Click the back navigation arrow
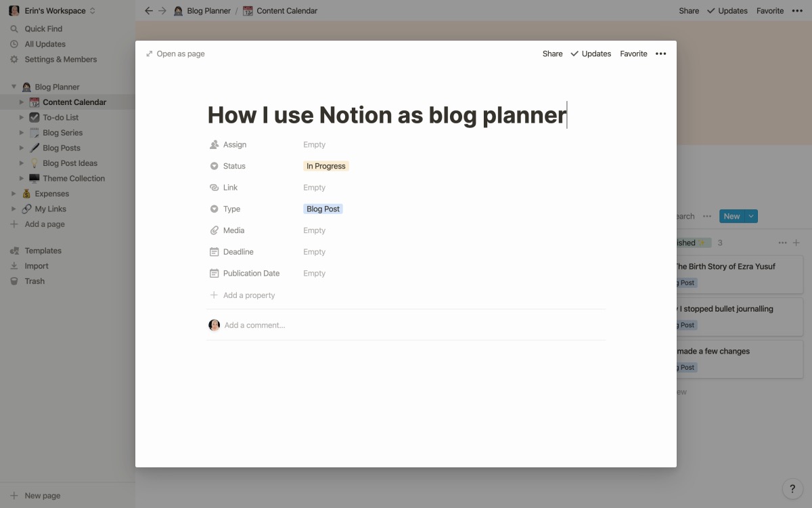The image size is (812, 508). (x=149, y=11)
